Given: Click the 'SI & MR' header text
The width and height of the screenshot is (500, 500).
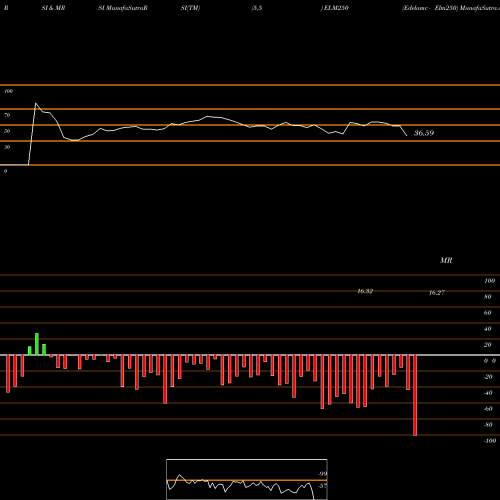Looking at the screenshot, I should [x=53, y=8].
